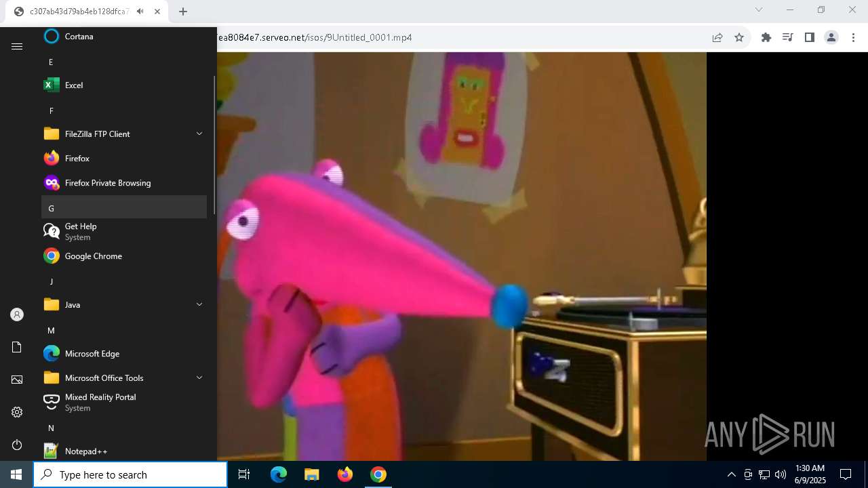Click the playing video frame
This screenshot has height=488, width=868.
[x=462, y=256]
